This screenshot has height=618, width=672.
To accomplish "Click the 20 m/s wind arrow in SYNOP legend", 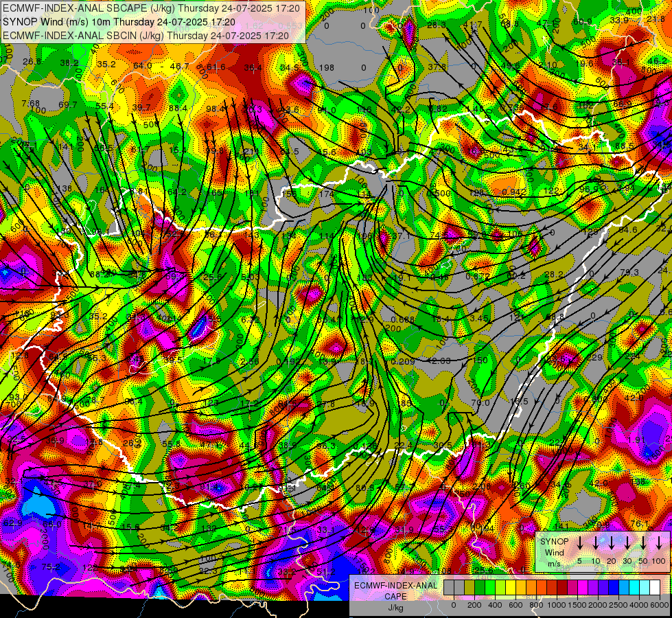I will pyautogui.click(x=611, y=543).
